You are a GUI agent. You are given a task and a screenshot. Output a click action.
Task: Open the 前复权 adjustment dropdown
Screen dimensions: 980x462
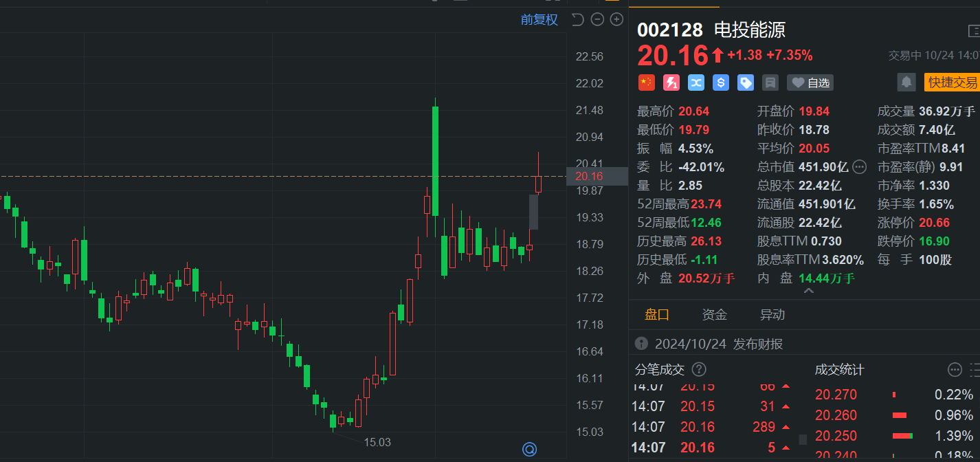pyautogui.click(x=539, y=19)
